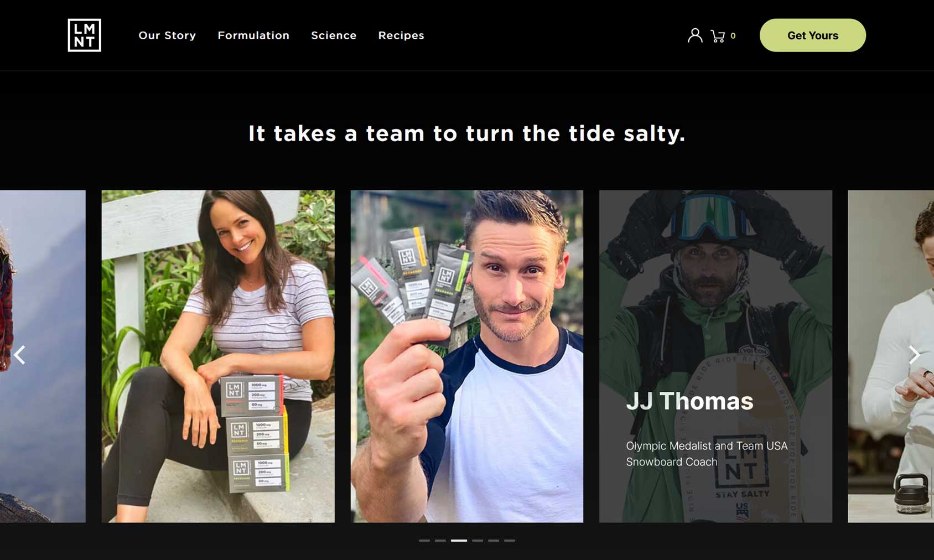Select the second carousel indicator dash

440,540
